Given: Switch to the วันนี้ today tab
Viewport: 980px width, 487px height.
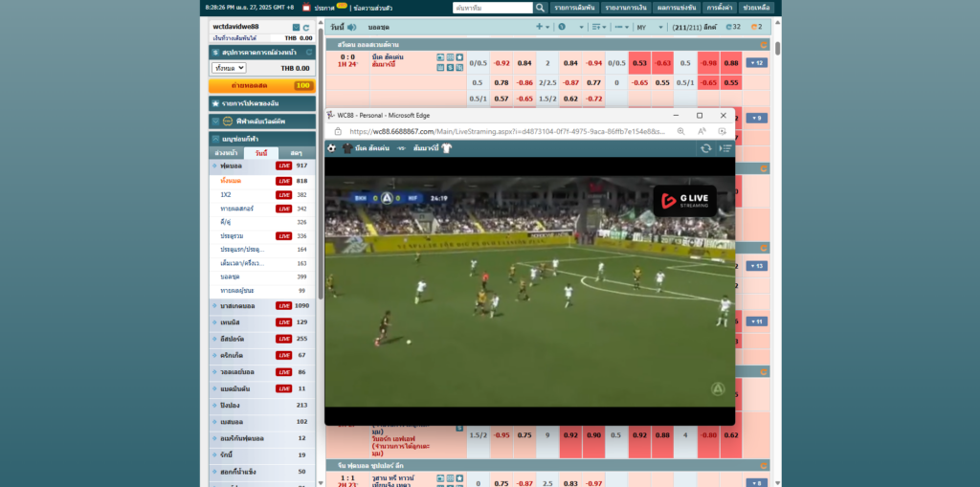Looking at the screenshot, I should (260, 153).
